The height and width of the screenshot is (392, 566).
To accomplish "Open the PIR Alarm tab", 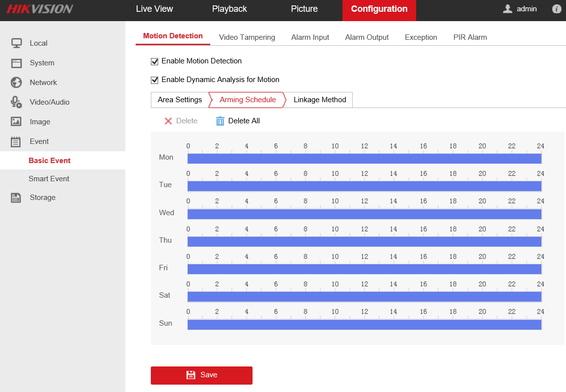I will 470,37.
